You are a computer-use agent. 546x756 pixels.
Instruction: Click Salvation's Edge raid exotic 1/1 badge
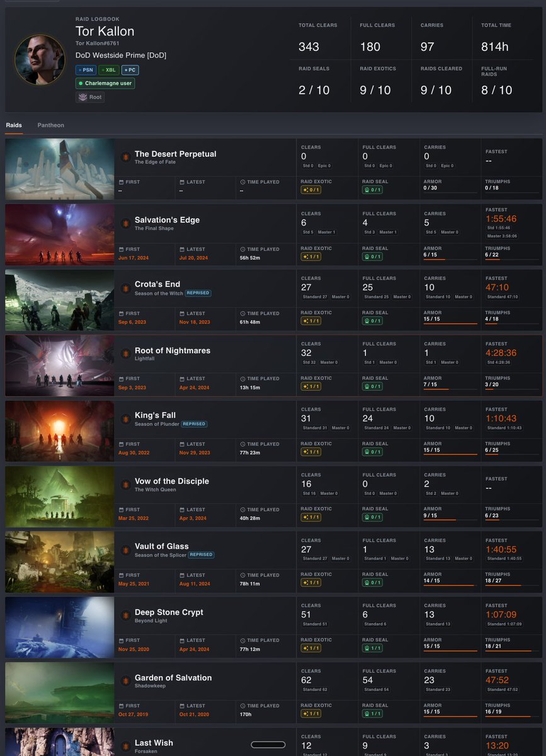[311, 256]
